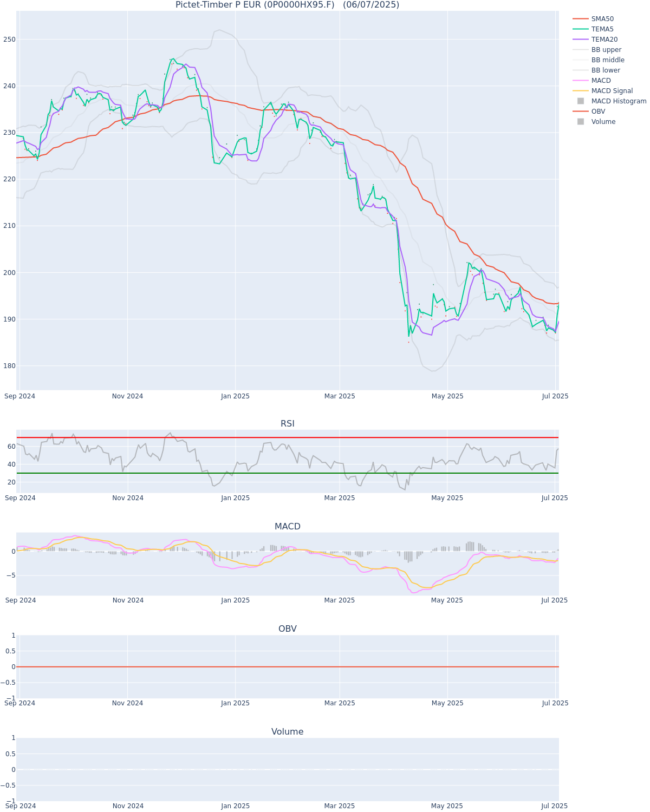Click the 60 label on RSI axis
This screenshot has width=650, height=812.
pyautogui.click(x=11, y=447)
